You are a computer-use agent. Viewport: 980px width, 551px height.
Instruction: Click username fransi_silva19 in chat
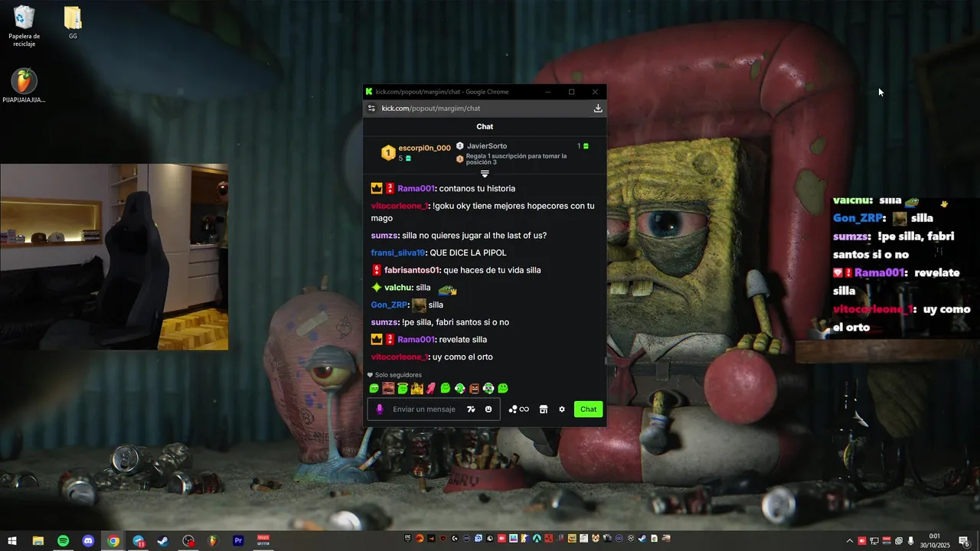(x=397, y=253)
